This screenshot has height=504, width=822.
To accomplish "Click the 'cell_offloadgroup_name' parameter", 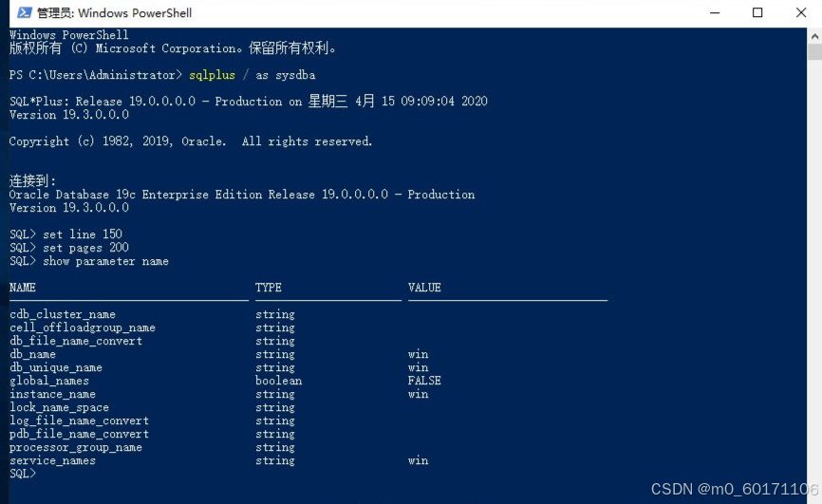I will click(x=83, y=327).
